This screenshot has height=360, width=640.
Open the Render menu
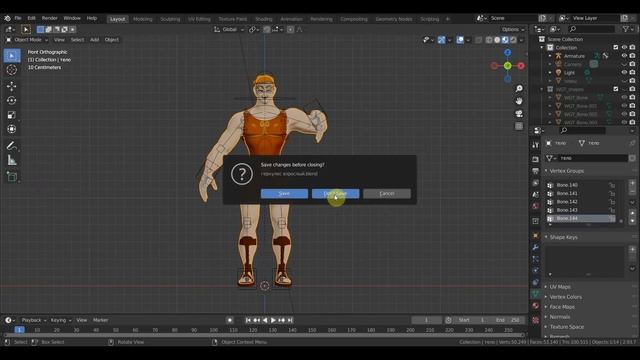tap(50, 18)
